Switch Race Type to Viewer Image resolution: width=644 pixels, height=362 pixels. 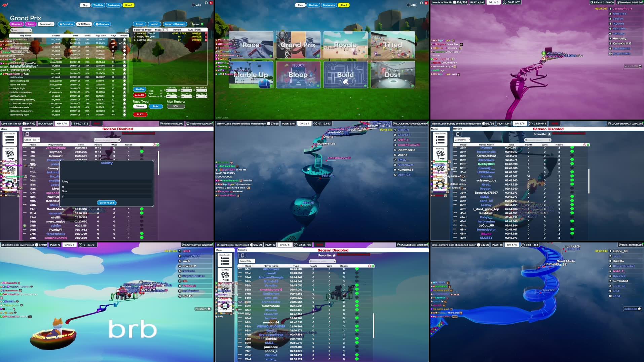[140, 106]
